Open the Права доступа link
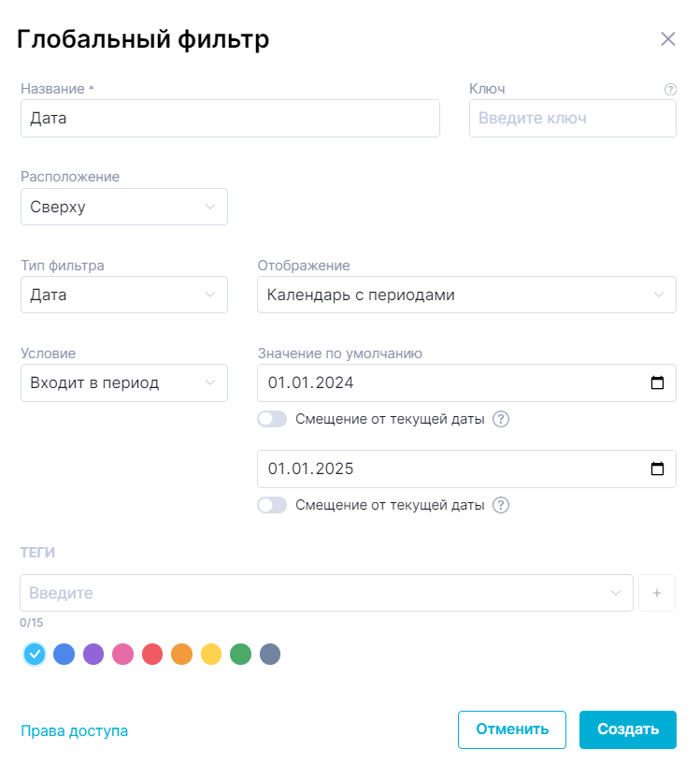 click(x=74, y=731)
